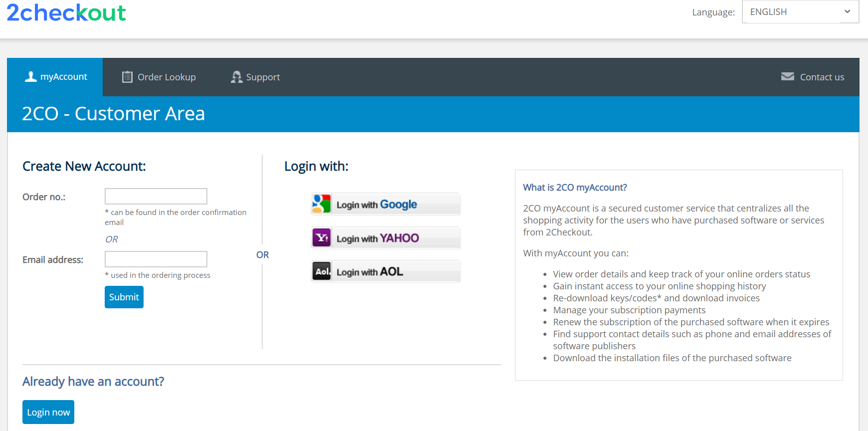868x431 pixels.
Task: Click the Submit button
Action: 124,297
